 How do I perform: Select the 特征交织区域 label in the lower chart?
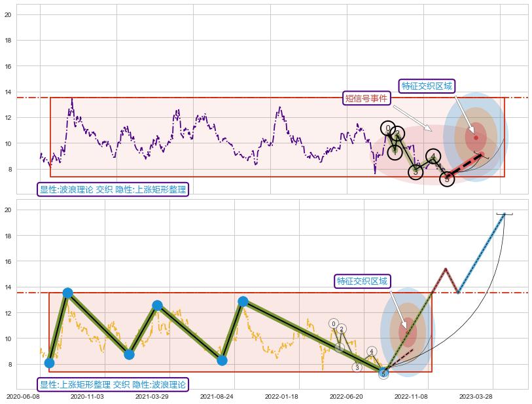[x=362, y=281]
